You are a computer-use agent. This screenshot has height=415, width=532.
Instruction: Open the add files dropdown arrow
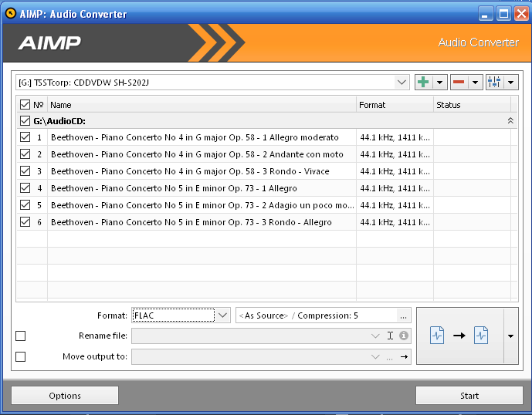439,82
